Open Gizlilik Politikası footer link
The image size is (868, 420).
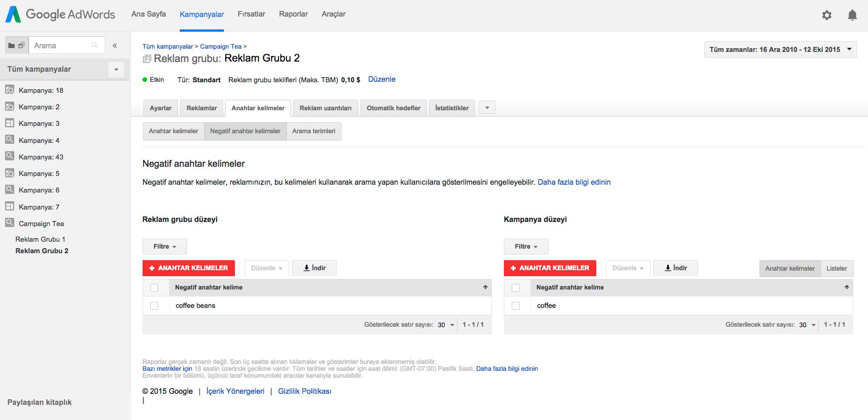[304, 391]
